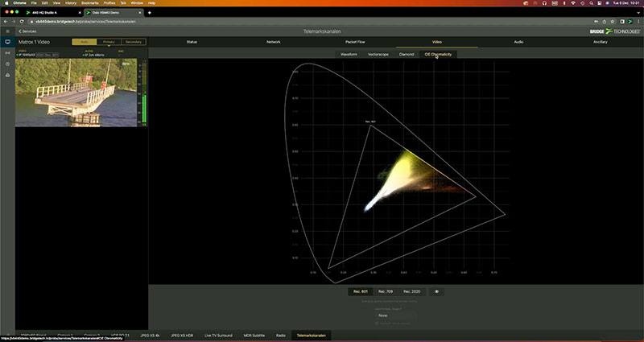Open the Network tab
Screen dimensions: 644x342
tap(274, 42)
